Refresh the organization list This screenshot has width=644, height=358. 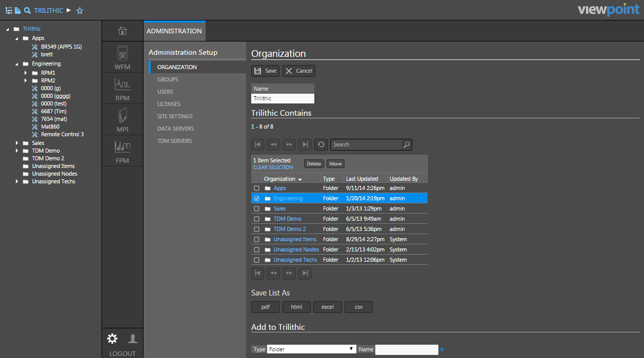coord(321,144)
